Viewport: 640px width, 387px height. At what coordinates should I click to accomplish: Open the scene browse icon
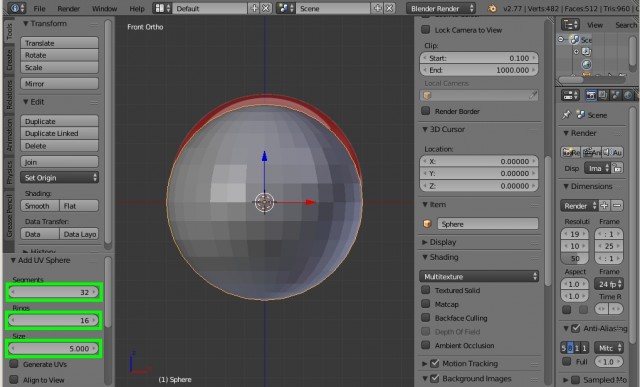[x=286, y=8]
